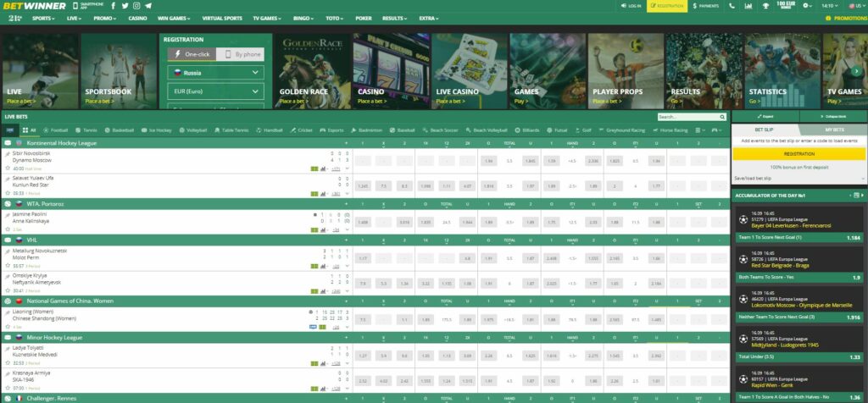Open the EUR (Euro) currency dropdown
868x403 pixels.
coord(216,91)
